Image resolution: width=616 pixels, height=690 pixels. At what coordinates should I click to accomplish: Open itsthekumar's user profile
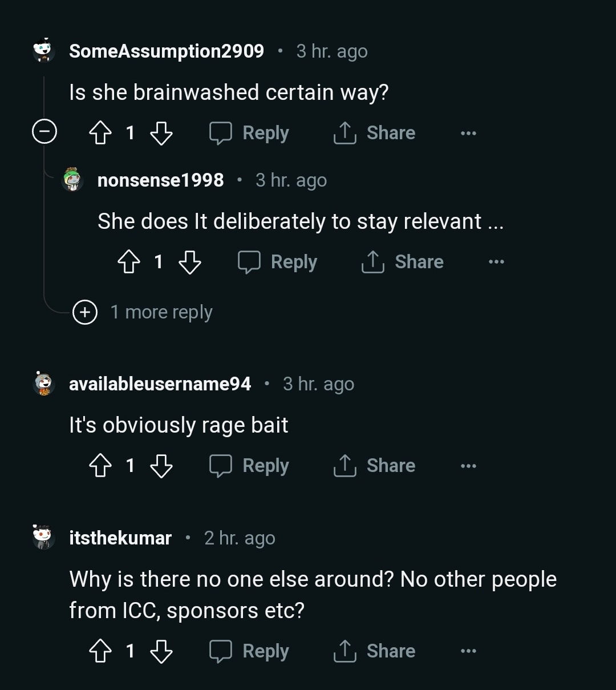pos(120,538)
